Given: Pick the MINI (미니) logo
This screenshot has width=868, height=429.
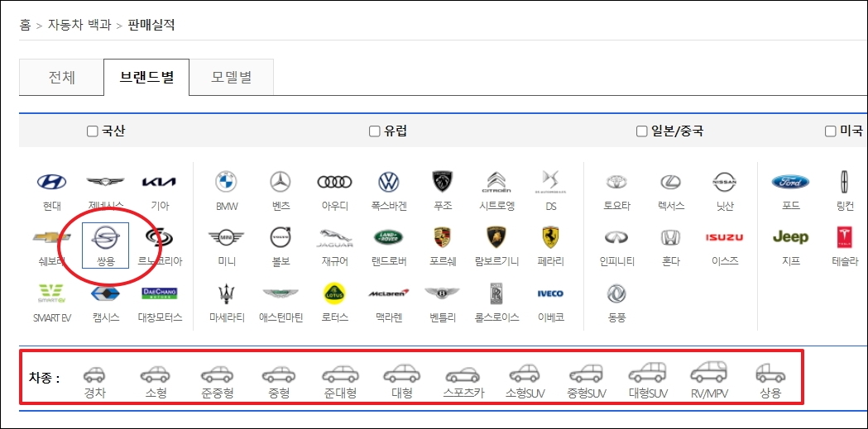Looking at the screenshot, I should (226, 238).
